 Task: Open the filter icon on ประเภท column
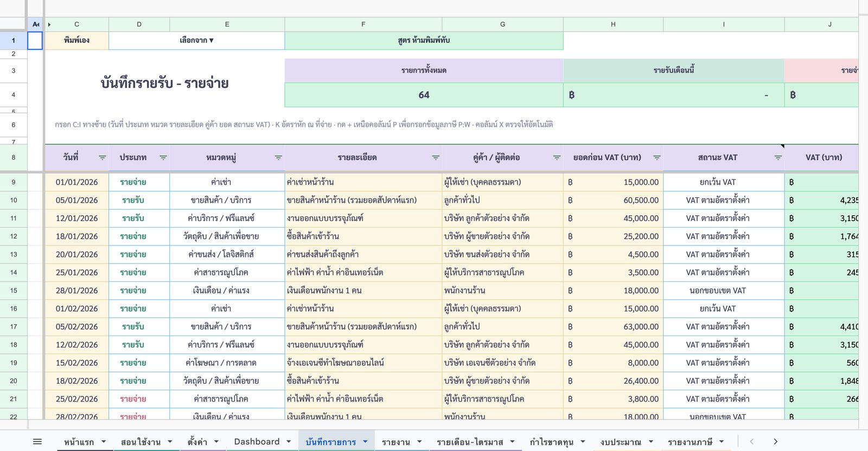pos(163,158)
